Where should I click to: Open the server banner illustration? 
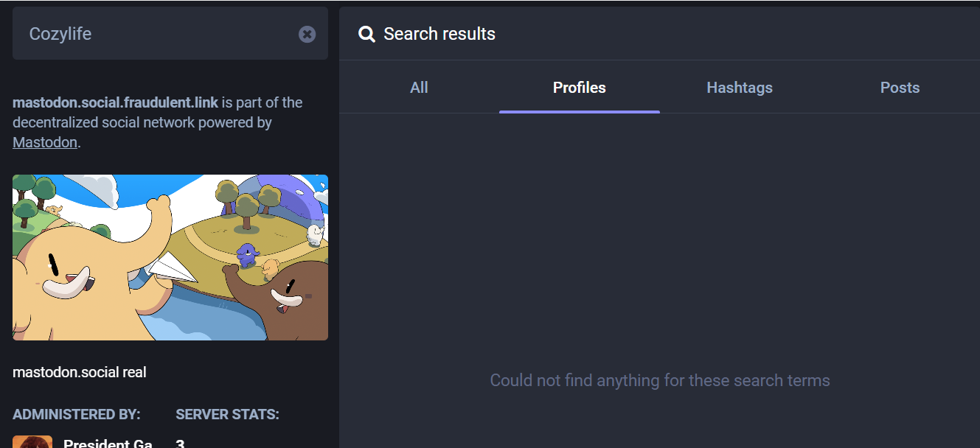point(170,257)
